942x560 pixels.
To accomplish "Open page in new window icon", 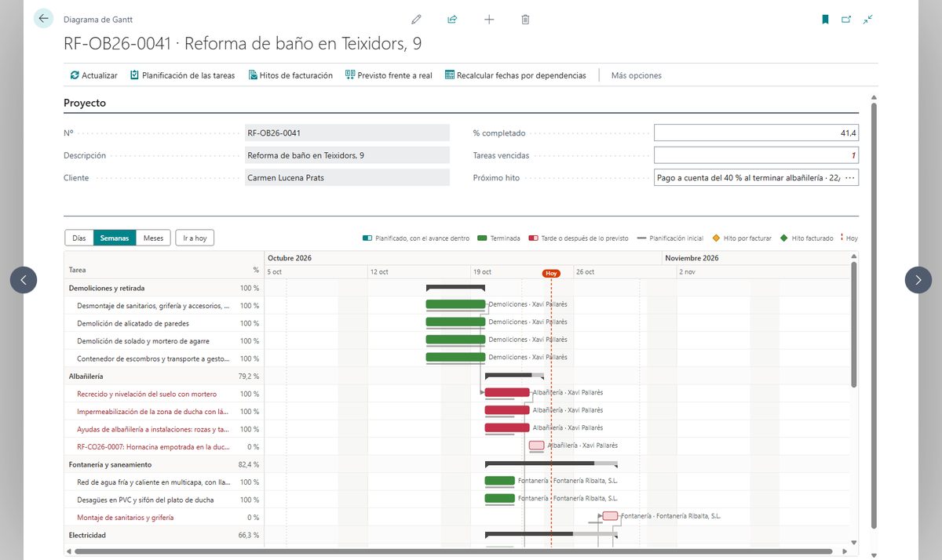I will [x=846, y=20].
